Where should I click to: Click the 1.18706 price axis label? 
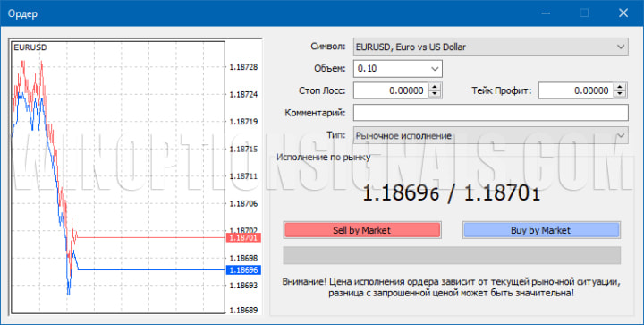tap(243, 203)
